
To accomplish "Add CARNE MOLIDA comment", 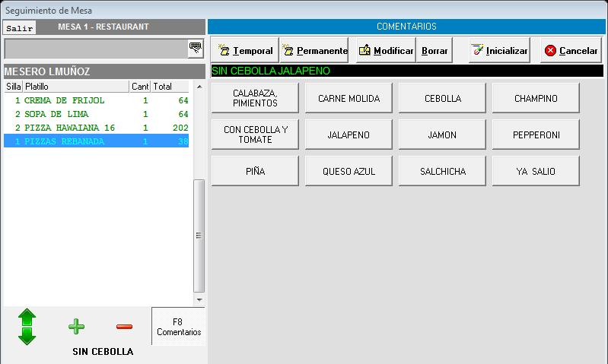I will [x=349, y=98].
